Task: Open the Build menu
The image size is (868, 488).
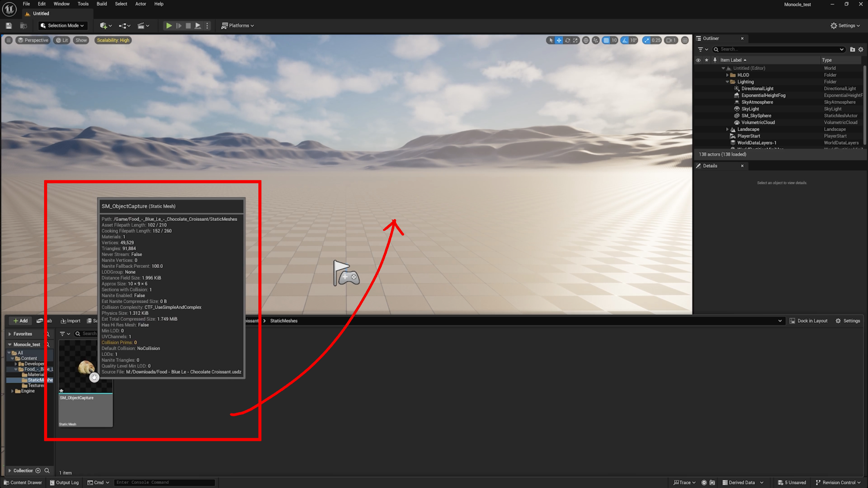Action: [101, 4]
